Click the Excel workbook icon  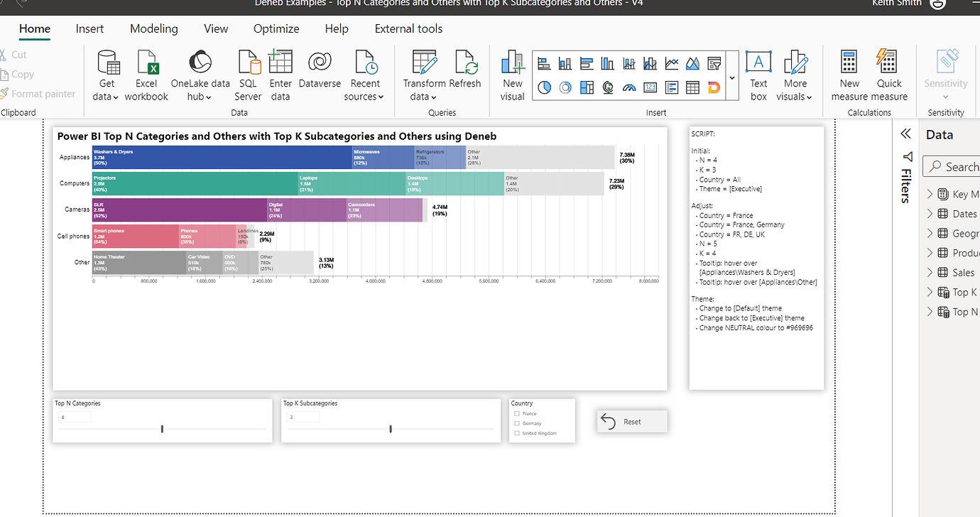click(146, 63)
